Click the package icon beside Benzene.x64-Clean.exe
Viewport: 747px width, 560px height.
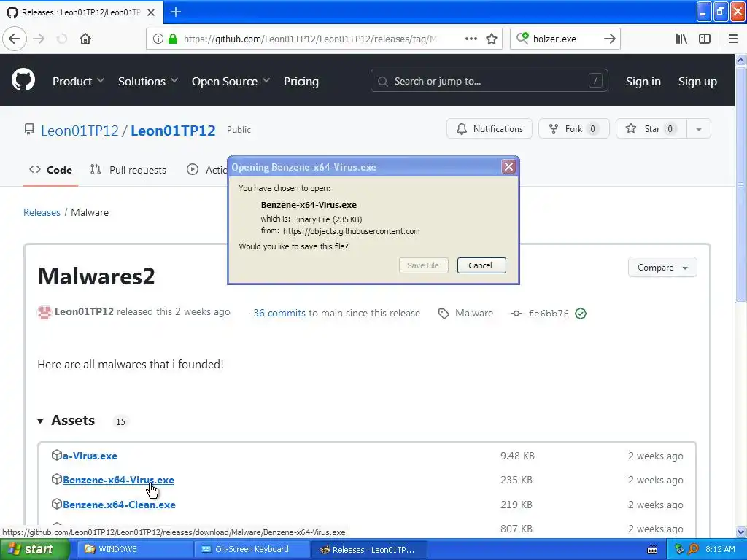point(57,504)
